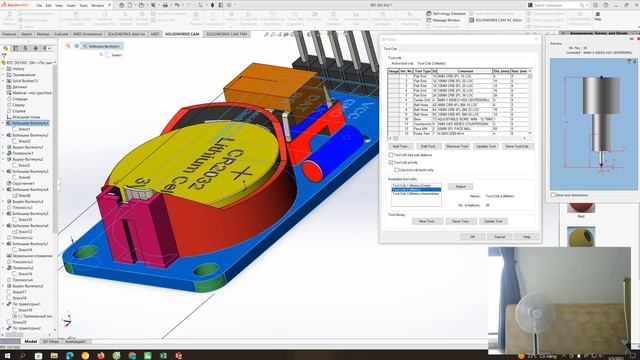Viewport: 640px width, 360px height.
Task: Open Excel from the taskbar
Action: (163, 356)
